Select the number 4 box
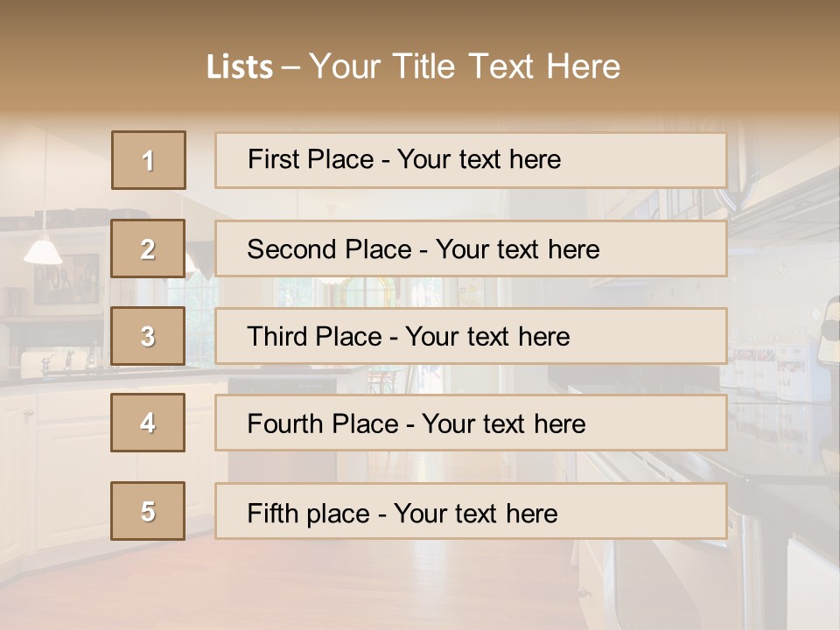Screen dimensions: 840x630 point(148,423)
